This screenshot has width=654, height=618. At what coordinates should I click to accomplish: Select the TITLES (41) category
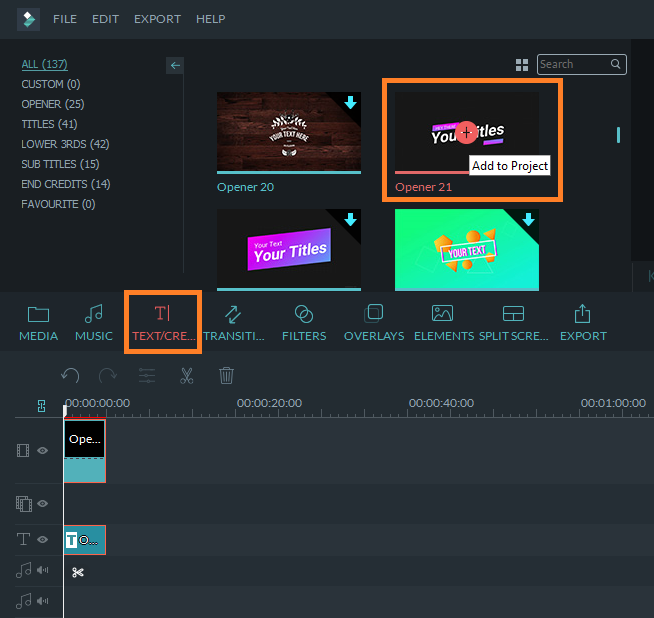tap(49, 124)
